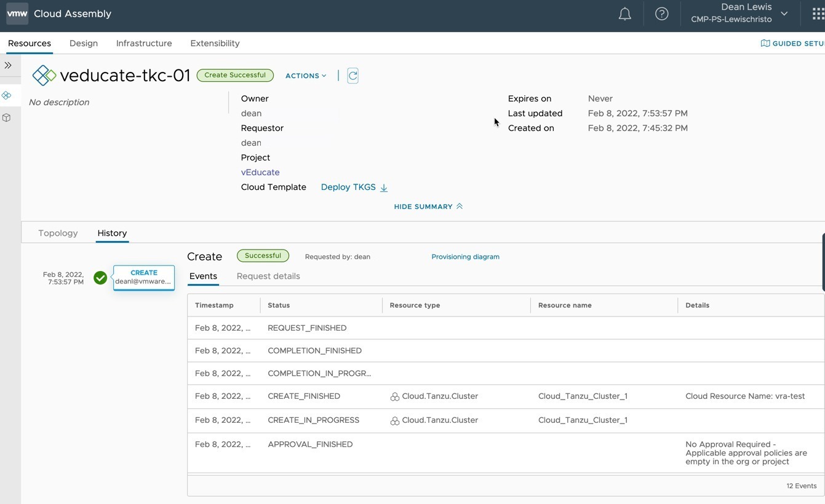
Task: Click the vmw logo
Action: (x=17, y=14)
